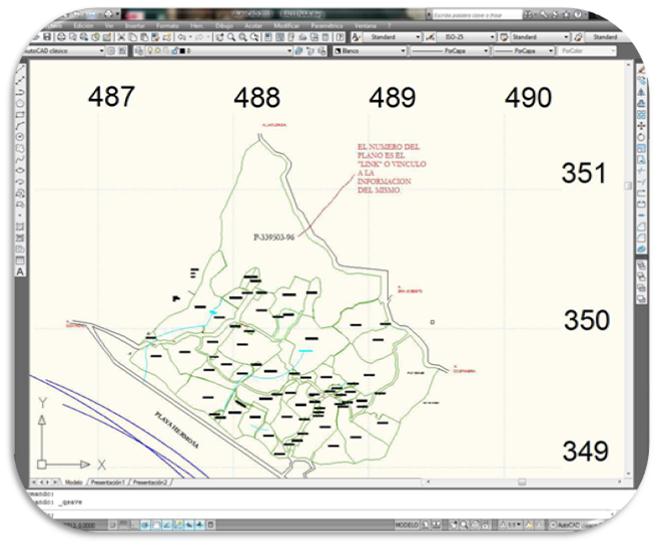Open the Modificar menu
The image size is (663, 545).
[286, 26]
